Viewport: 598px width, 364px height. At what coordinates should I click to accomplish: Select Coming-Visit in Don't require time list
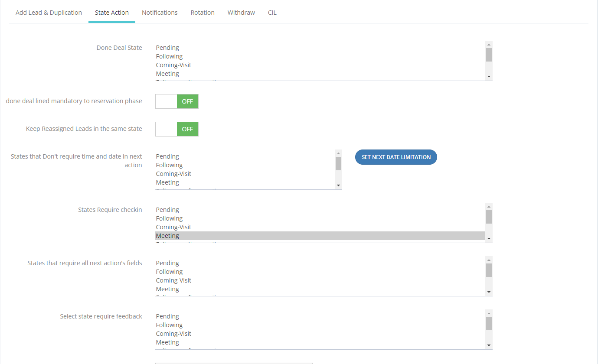(245, 174)
